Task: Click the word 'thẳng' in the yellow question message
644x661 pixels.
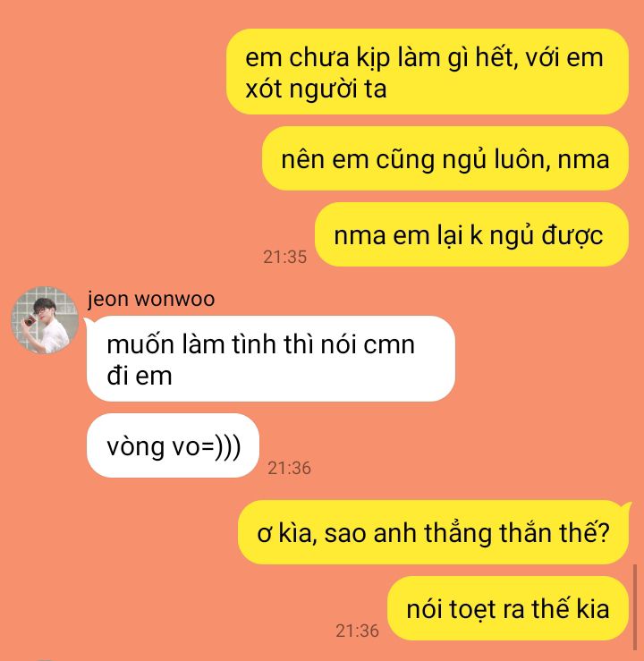Action: tap(458, 532)
